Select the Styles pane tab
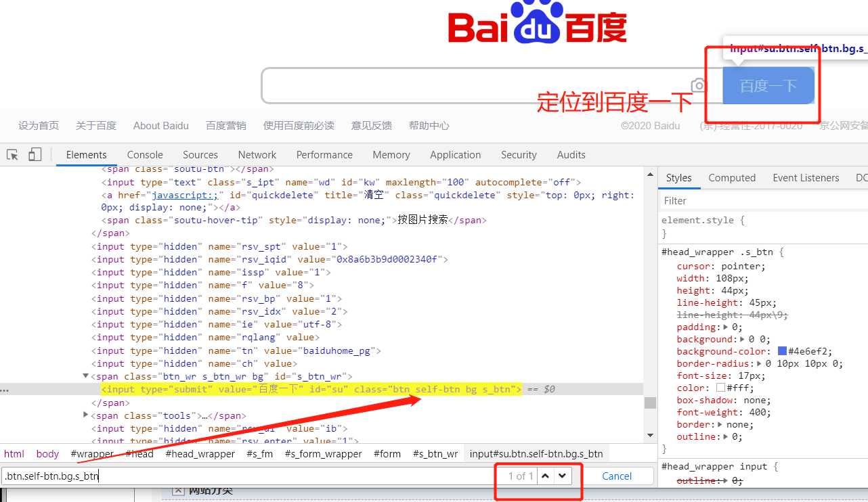 click(679, 178)
